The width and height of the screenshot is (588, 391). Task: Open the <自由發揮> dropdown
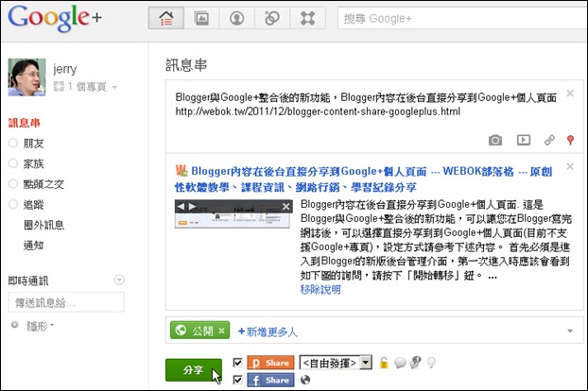tap(336, 363)
